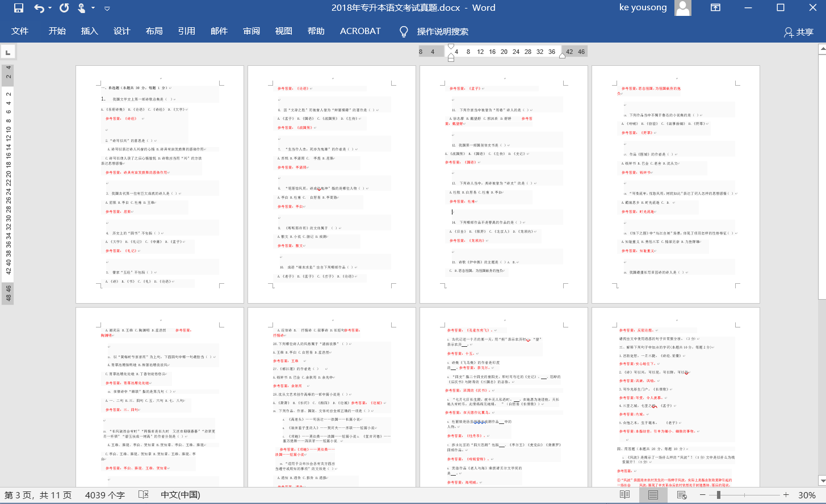Switch to Read Mode view
Image resolution: width=826 pixels, height=504 pixels.
click(624, 495)
